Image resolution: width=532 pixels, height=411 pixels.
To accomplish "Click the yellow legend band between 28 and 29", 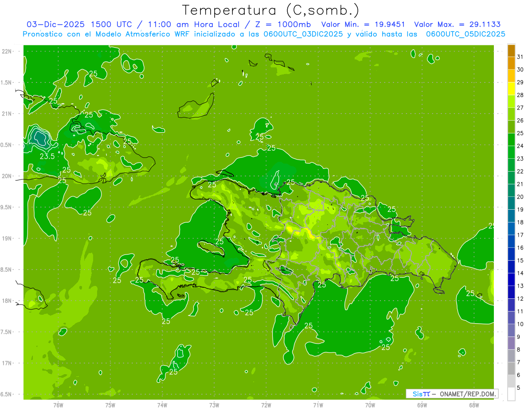I will tap(511, 89).
